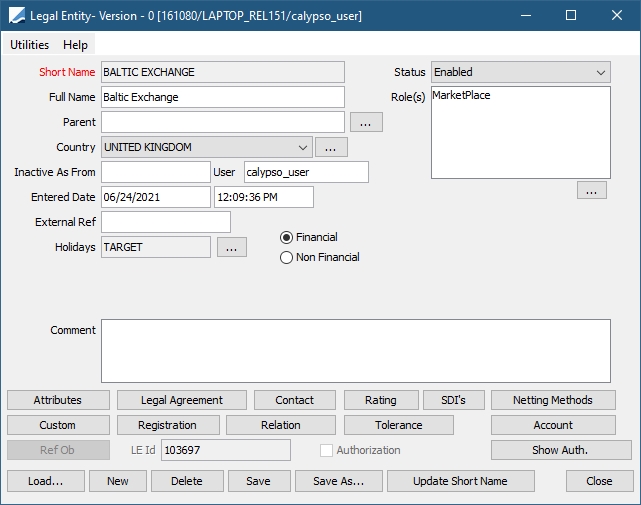Screen dimensions: 641x505
Task: Select the Financial radio button
Action: (286, 237)
